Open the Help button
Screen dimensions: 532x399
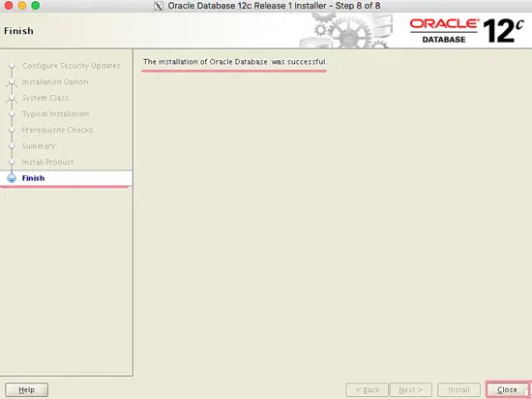(x=26, y=390)
